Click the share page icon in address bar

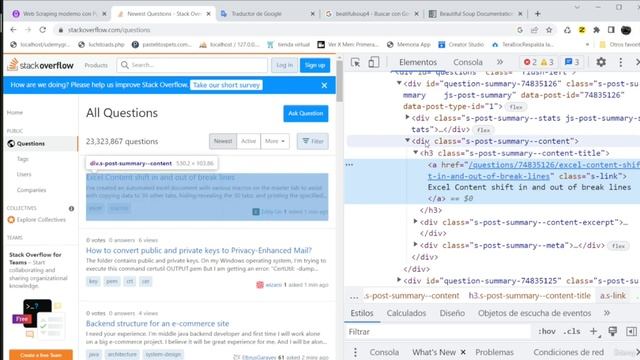tap(534, 30)
